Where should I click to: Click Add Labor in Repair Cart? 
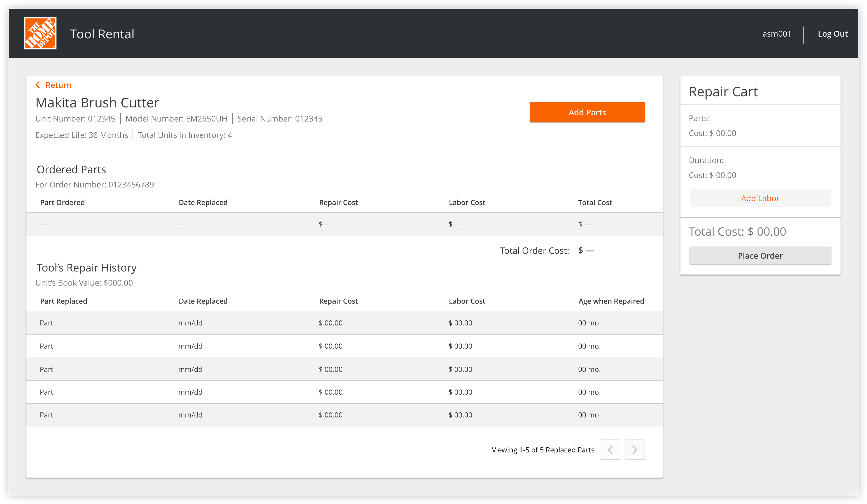click(x=760, y=198)
